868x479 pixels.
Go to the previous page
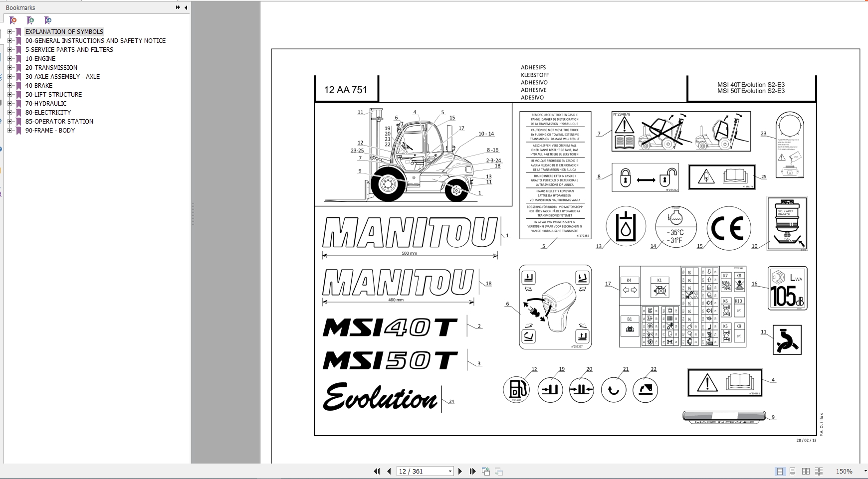(389, 471)
